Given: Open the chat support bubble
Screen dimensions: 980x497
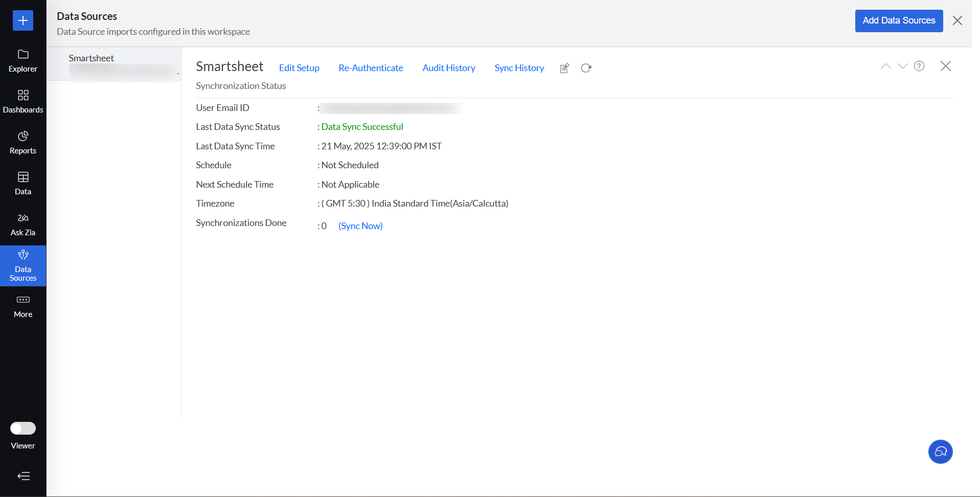Looking at the screenshot, I should click(940, 451).
